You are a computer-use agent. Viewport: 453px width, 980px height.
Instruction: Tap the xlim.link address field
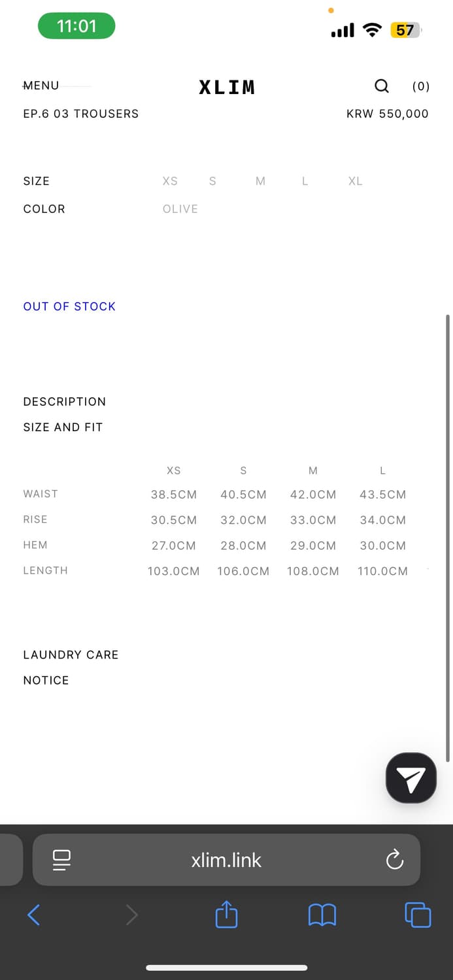[226, 860]
